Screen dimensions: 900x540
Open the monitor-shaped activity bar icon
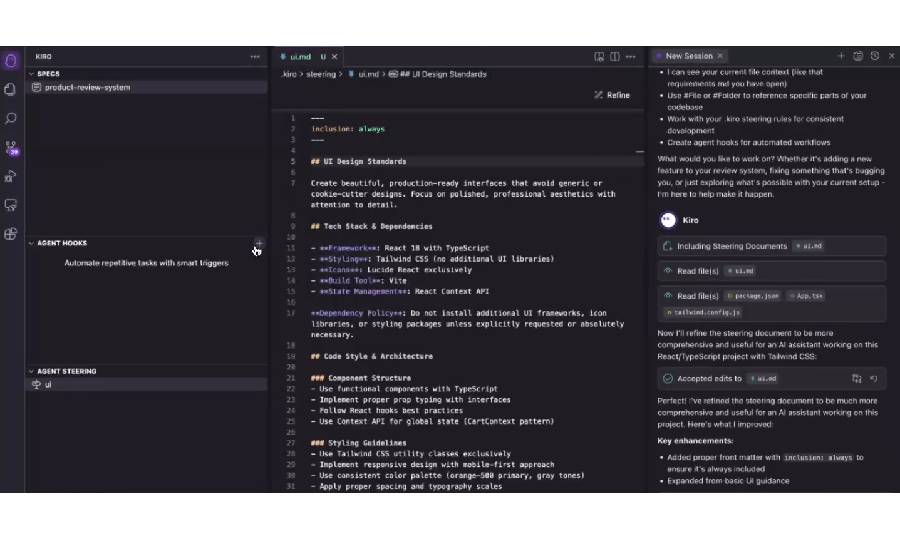pyautogui.click(x=10, y=205)
